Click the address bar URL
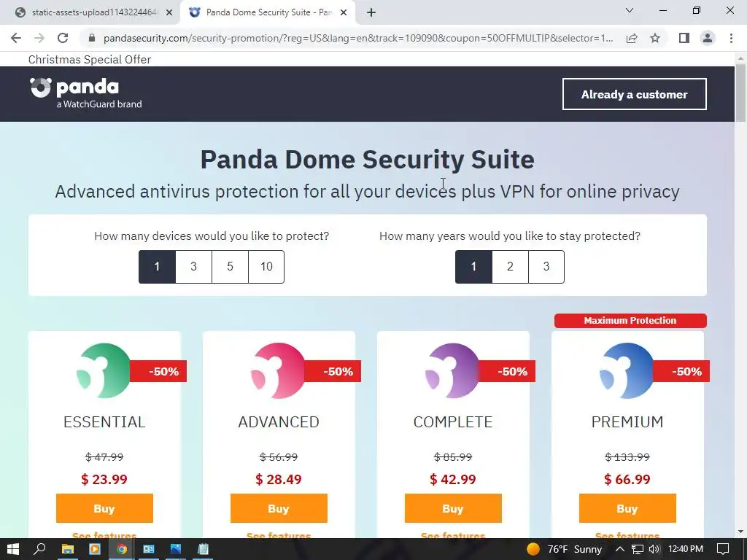The height and width of the screenshot is (560, 747). pyautogui.click(x=357, y=38)
